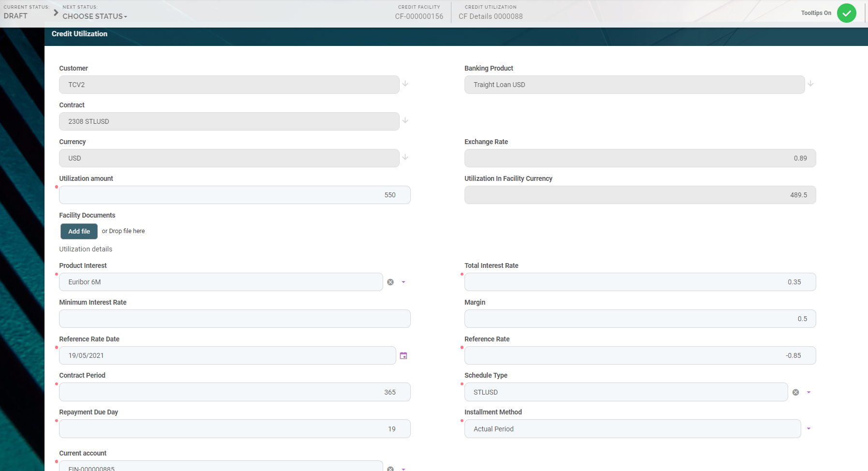Image resolution: width=868 pixels, height=471 pixels.
Task: Open the Reference Rate Date calendar picker
Action: [403, 356]
